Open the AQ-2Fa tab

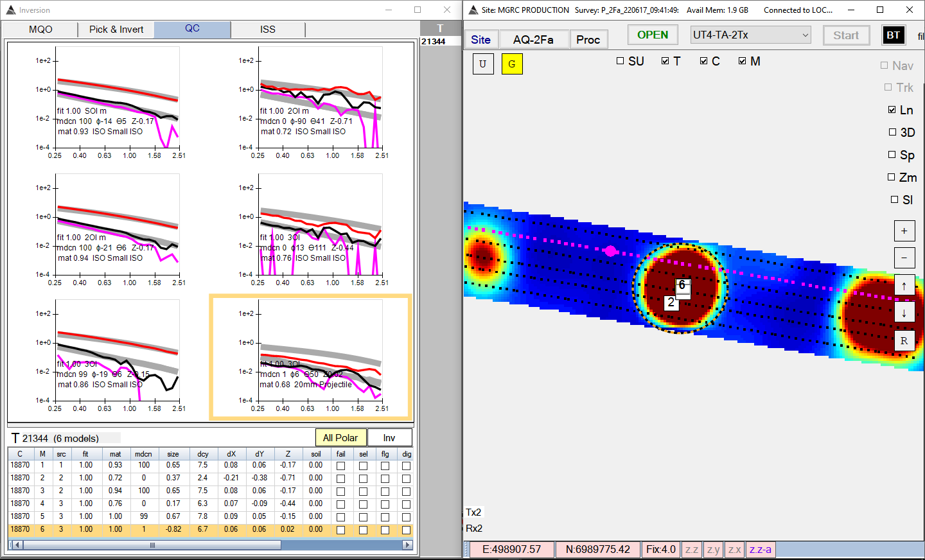(534, 39)
